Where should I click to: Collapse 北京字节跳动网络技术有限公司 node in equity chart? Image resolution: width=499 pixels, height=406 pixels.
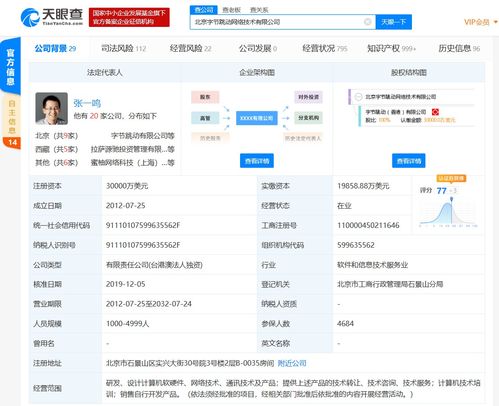[x=358, y=97]
